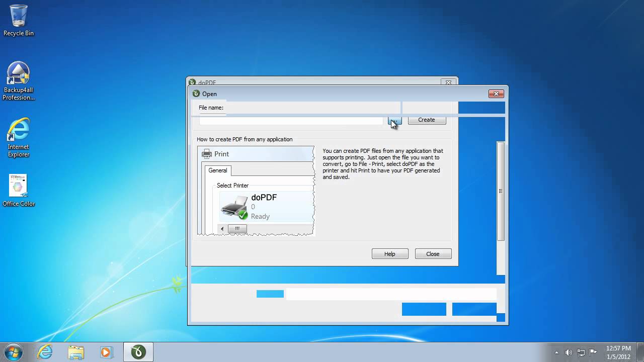Click the Close button in doPDF window

[433, 254]
